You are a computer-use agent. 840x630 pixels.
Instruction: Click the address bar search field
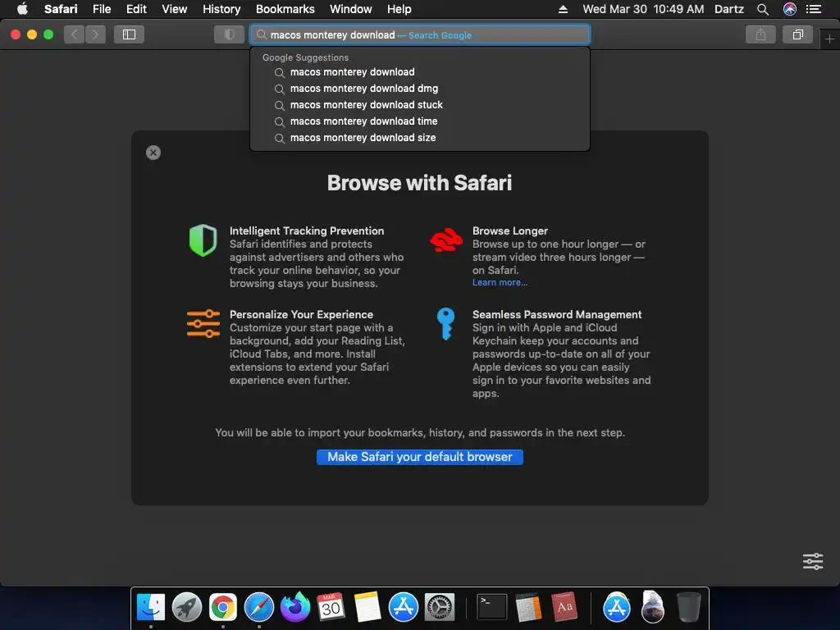[420, 34]
